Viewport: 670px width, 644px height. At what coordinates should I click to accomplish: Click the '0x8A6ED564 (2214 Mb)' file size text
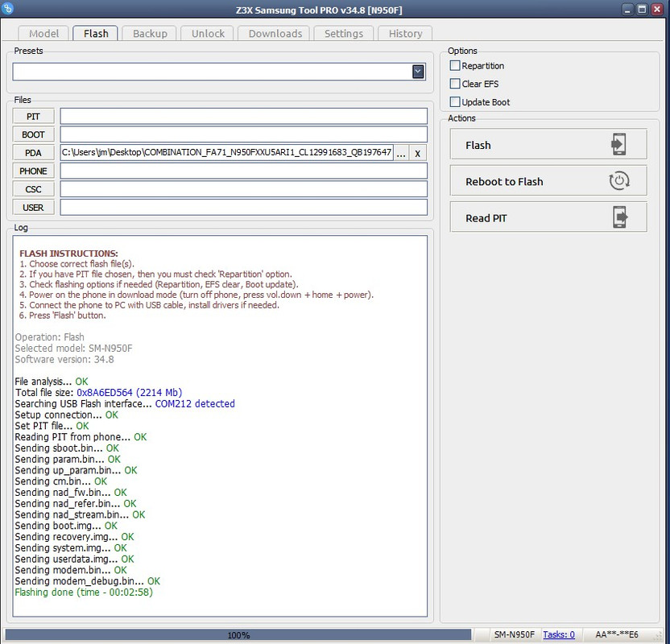tap(130, 393)
